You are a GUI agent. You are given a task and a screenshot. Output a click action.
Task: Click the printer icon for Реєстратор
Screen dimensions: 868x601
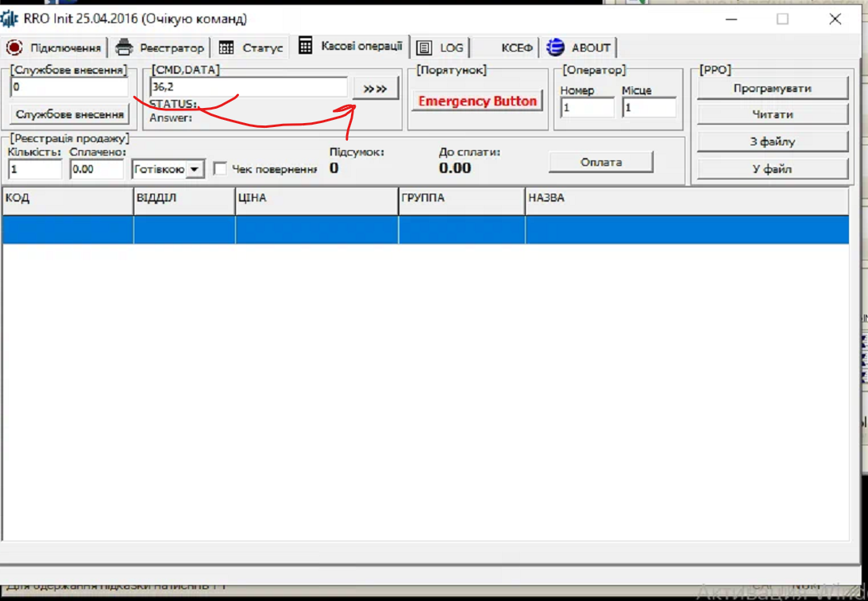click(x=124, y=48)
